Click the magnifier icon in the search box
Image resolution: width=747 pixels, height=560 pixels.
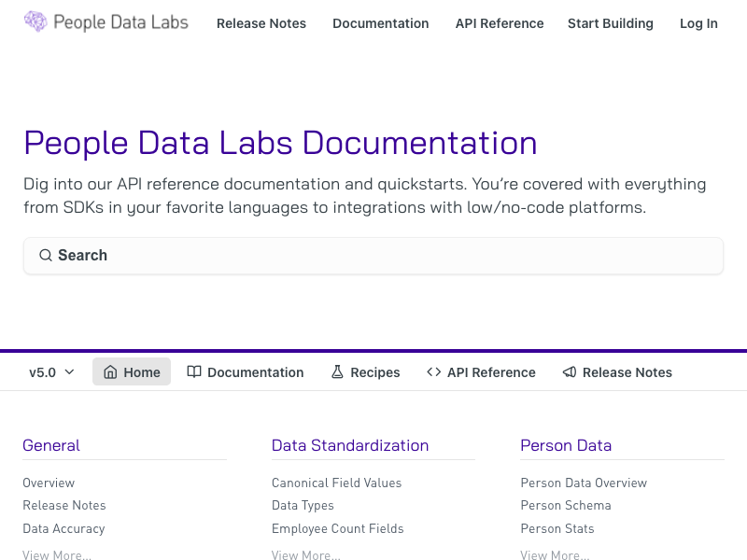tap(46, 255)
